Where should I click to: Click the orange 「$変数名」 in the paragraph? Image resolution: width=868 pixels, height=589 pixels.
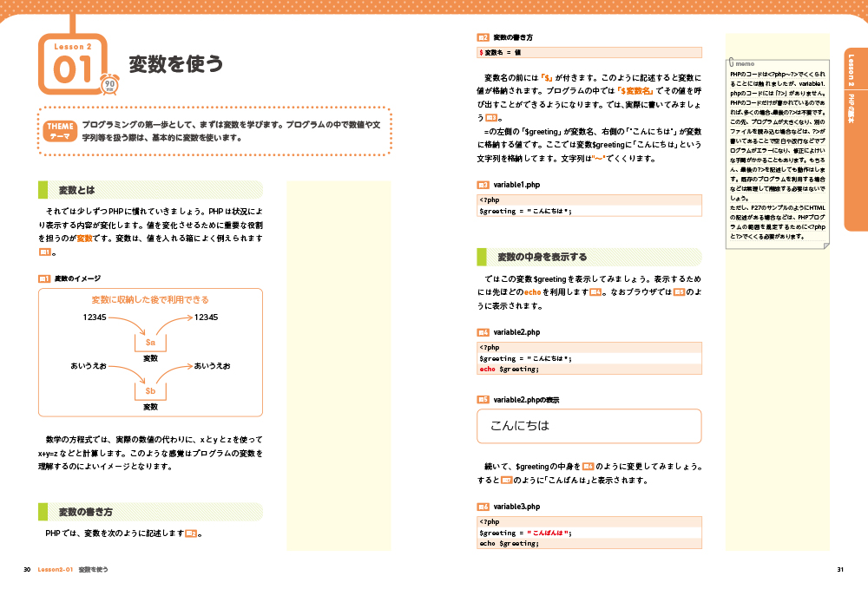coord(635,91)
